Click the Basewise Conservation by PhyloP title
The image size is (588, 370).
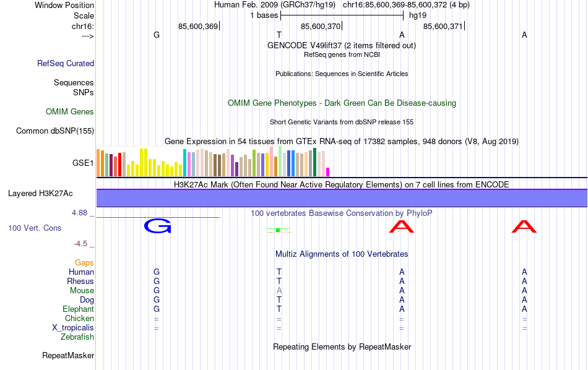tap(342, 213)
